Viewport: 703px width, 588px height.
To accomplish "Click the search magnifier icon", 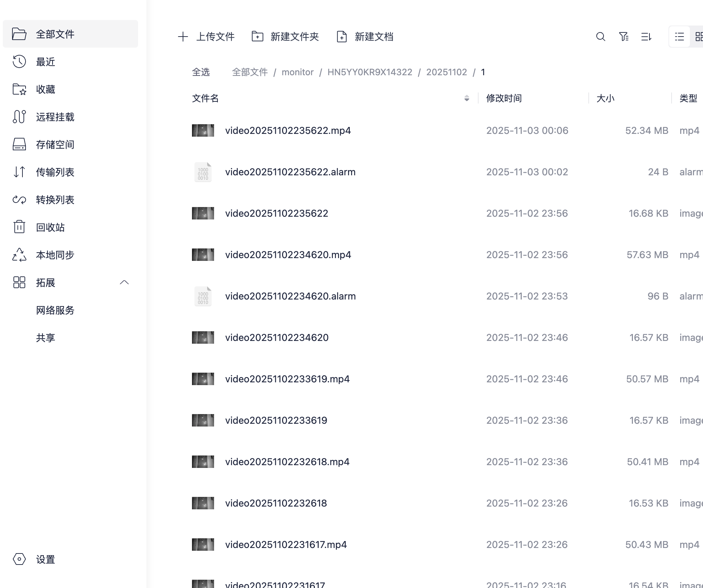I will pyautogui.click(x=601, y=37).
